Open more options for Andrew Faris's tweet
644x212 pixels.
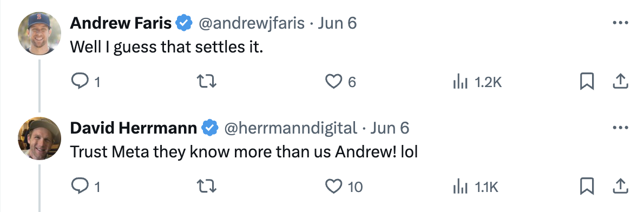(x=620, y=23)
